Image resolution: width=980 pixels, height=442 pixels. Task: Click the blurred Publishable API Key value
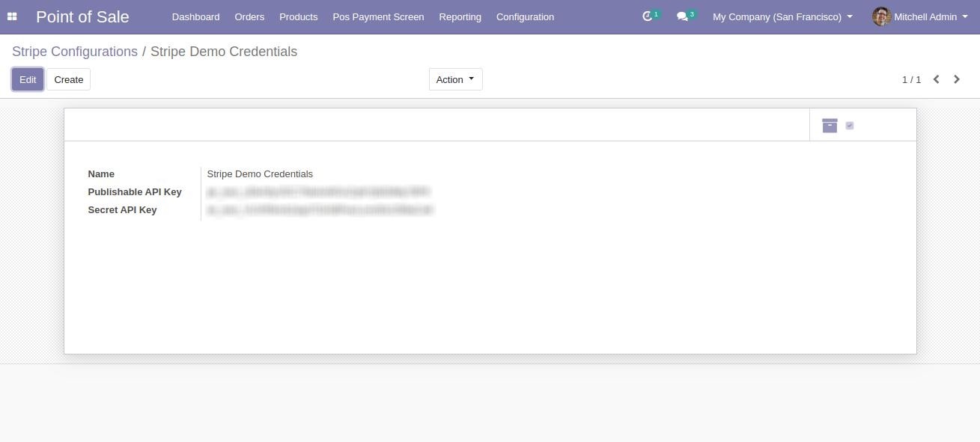318,192
